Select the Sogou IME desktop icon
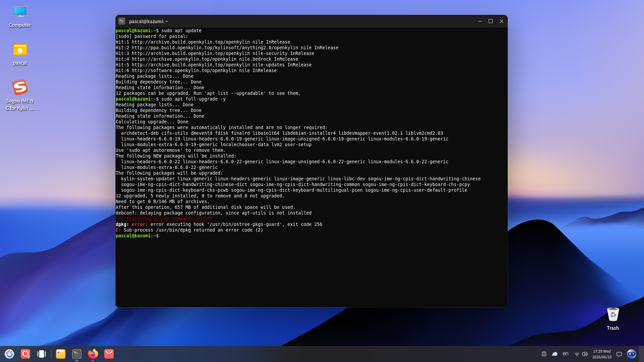644x362 pixels. tap(20, 95)
